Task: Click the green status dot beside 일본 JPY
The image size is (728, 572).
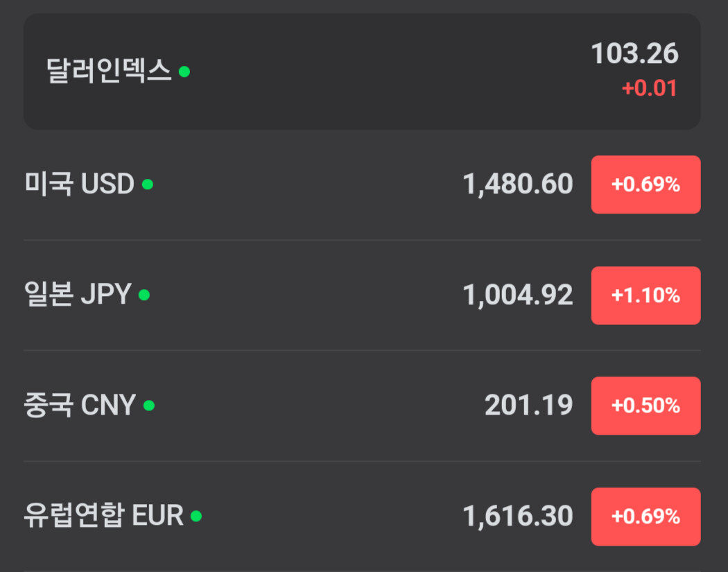Action: tap(144, 295)
